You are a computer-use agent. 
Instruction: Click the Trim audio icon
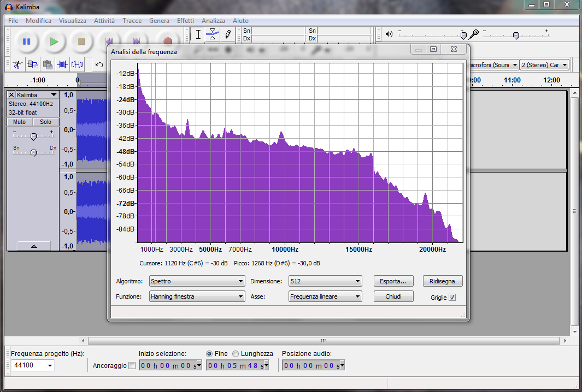(62, 64)
